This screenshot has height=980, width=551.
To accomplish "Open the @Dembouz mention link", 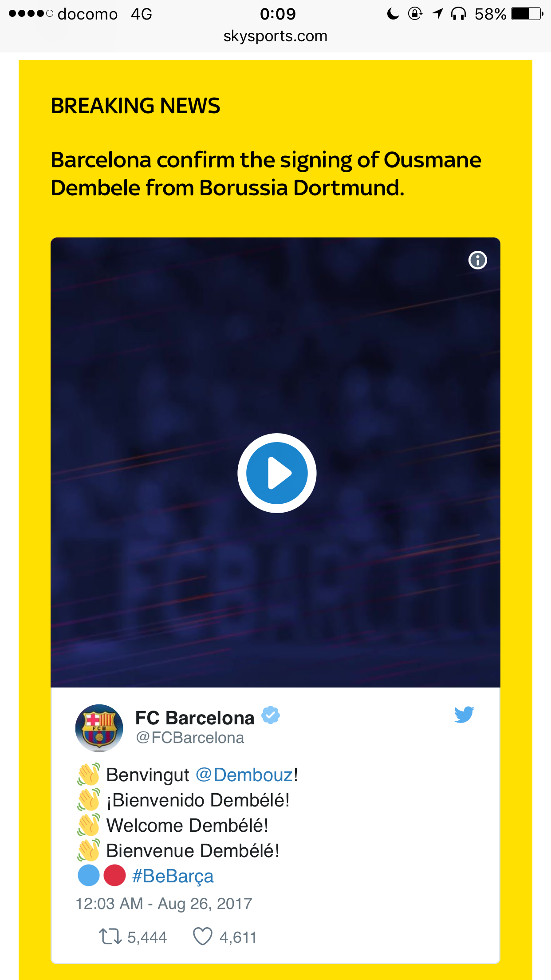I will [x=244, y=775].
